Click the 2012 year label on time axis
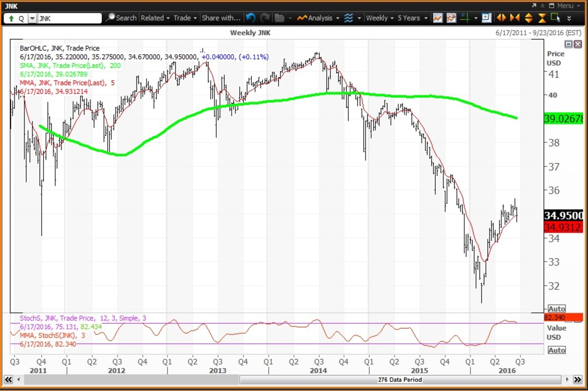This screenshot has width=588, height=391. 117,370
